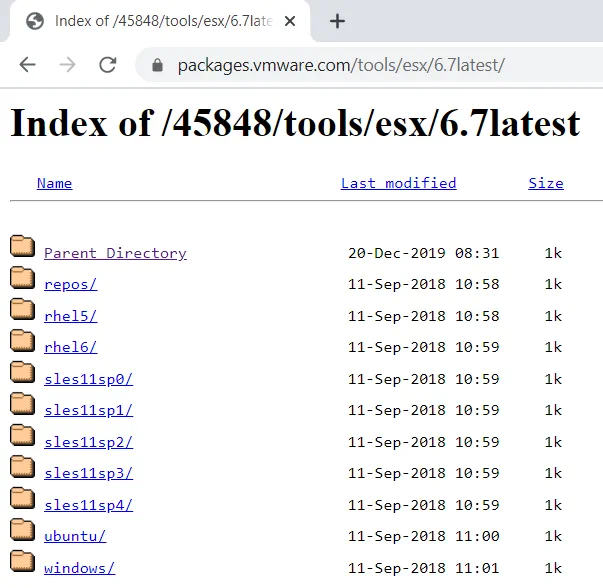The width and height of the screenshot is (603, 588).
Task: Open the sles11sp0/ directory link
Action: point(88,379)
